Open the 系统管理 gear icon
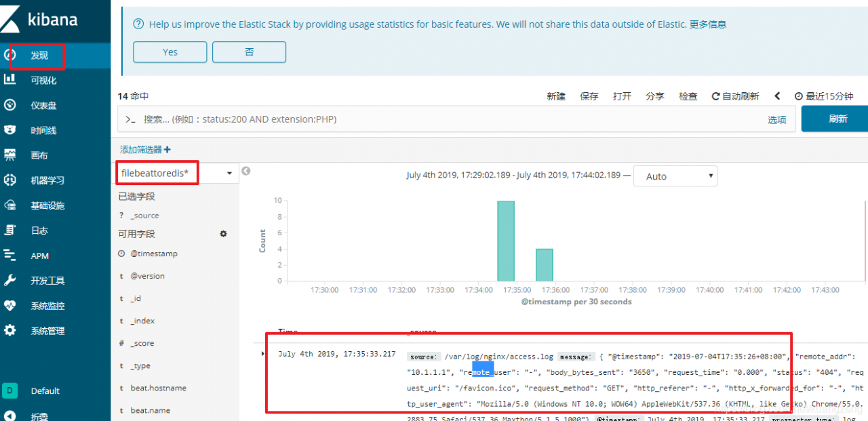 9,331
